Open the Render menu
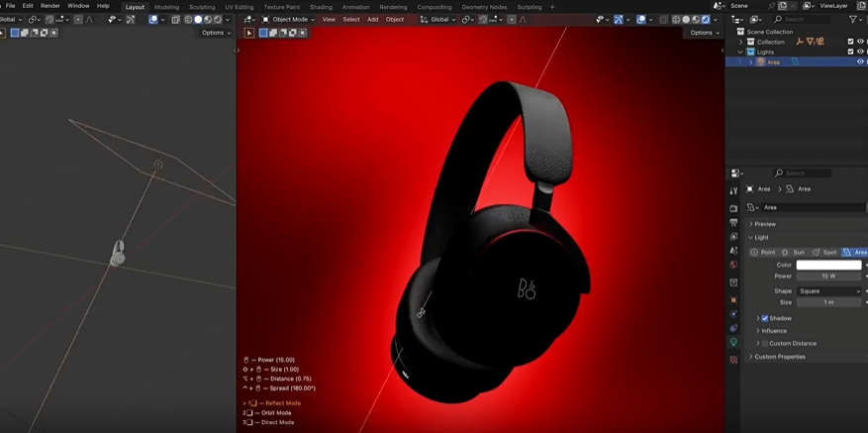Viewport: 868px width, 433px height. point(49,6)
